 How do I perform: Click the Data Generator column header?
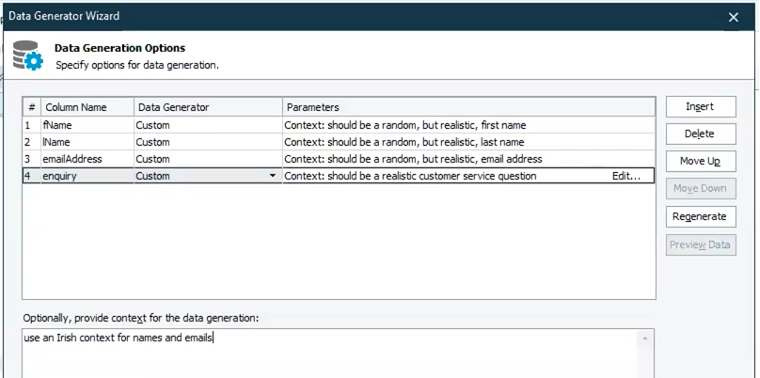208,107
